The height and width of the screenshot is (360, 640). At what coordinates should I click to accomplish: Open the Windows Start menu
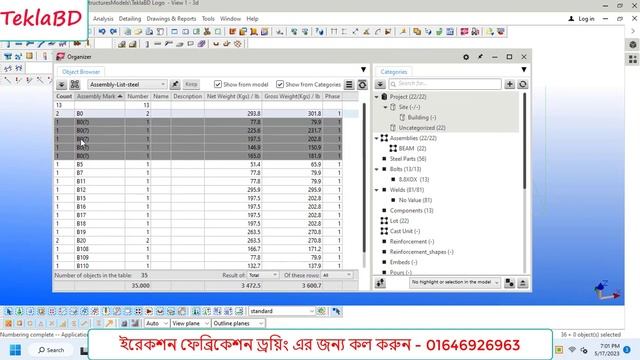15,350
